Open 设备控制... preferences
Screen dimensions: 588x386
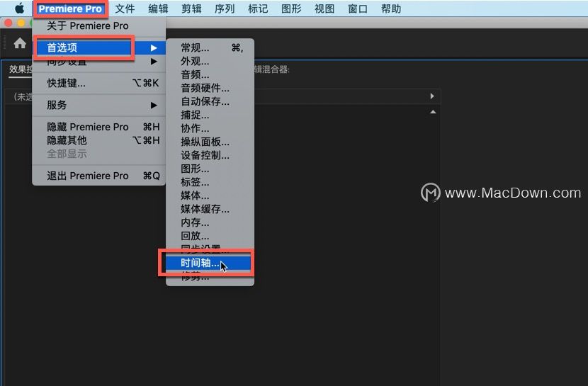(x=210, y=156)
